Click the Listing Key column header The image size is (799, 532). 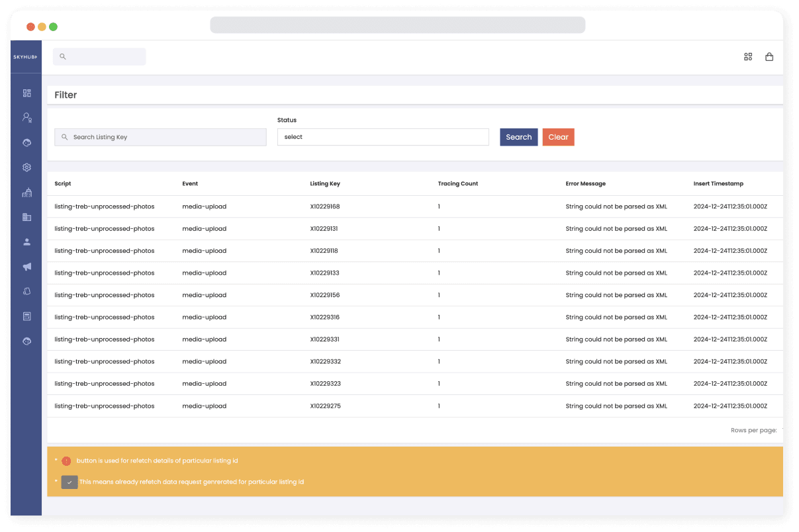[x=325, y=184]
